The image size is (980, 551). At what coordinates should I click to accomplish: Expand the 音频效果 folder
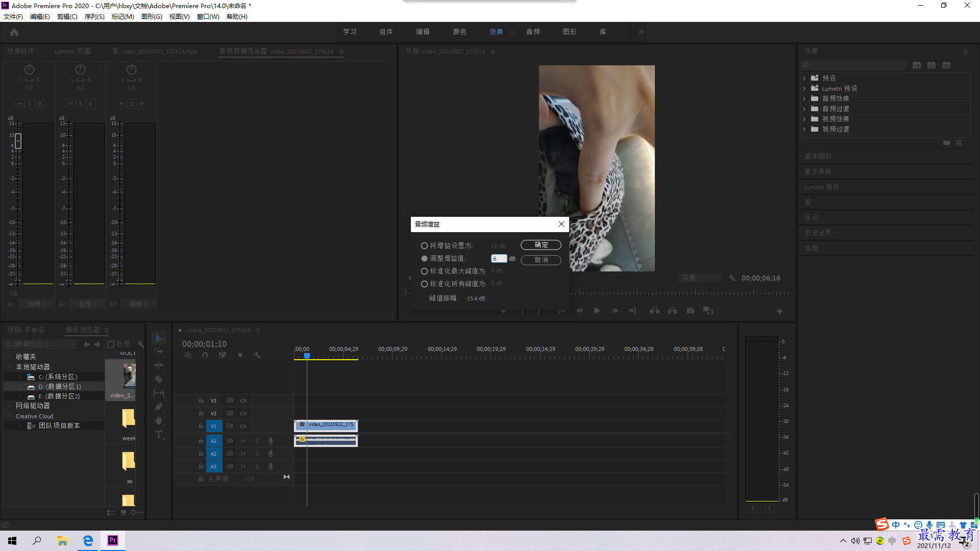point(804,98)
